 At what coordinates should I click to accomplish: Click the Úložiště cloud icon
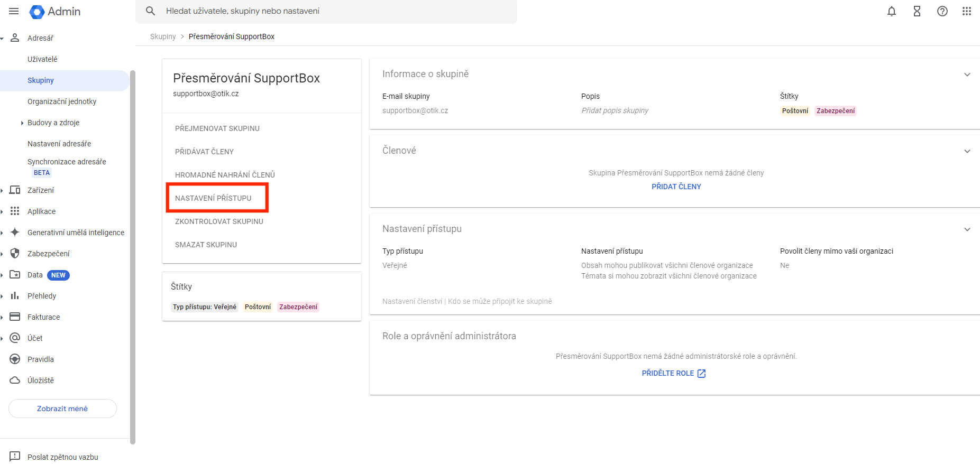point(15,381)
